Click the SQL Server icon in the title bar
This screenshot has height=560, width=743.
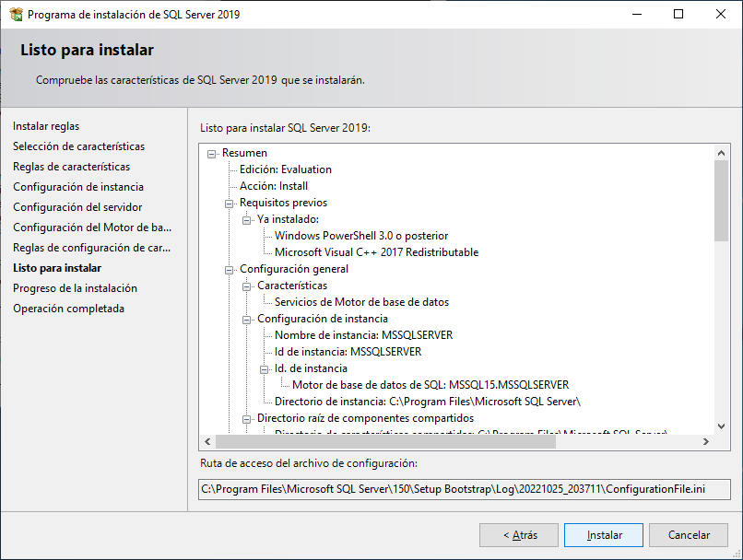coord(15,14)
